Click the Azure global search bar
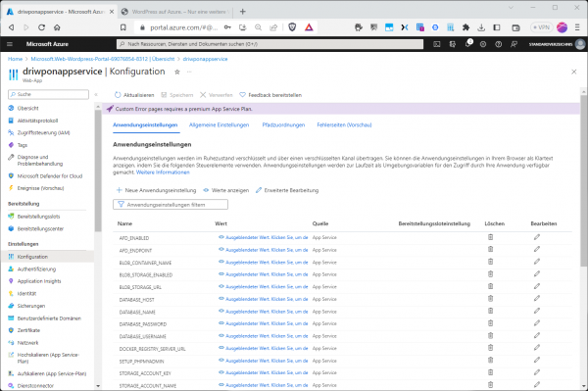 (270, 44)
